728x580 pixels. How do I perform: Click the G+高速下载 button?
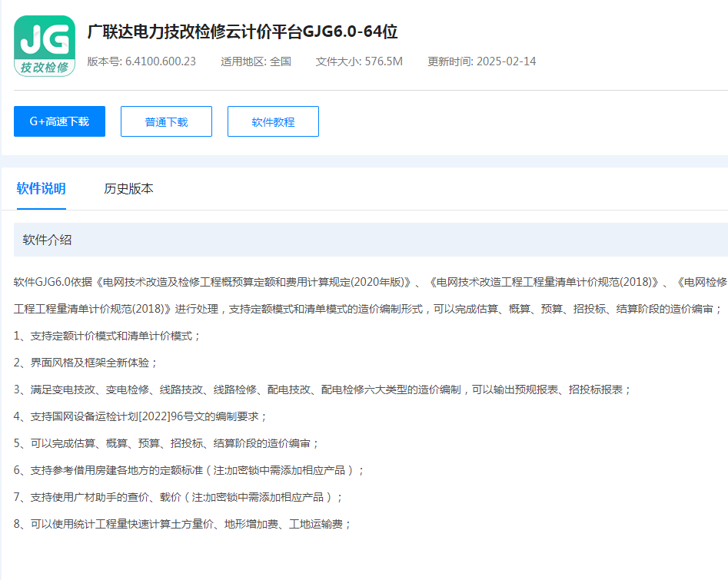pos(59,121)
